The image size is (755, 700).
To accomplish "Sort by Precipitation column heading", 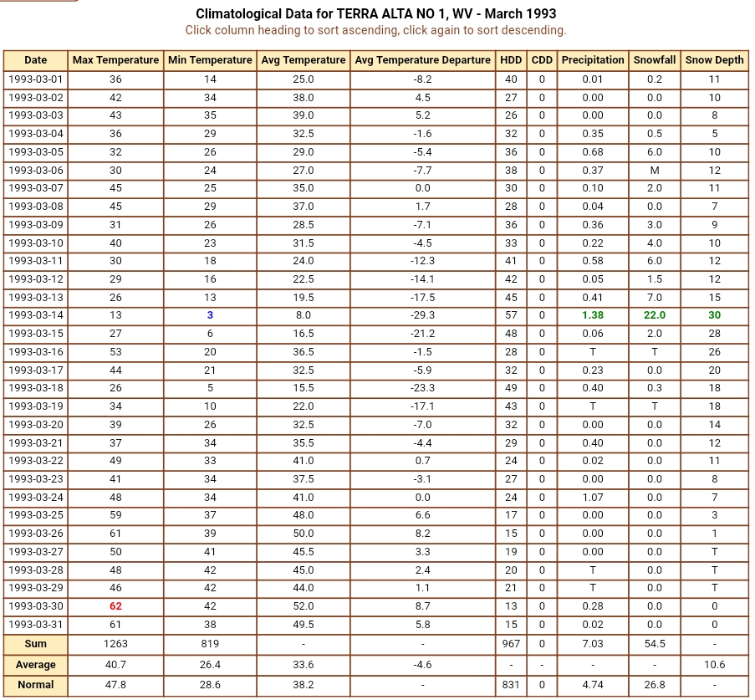I will (593, 60).
